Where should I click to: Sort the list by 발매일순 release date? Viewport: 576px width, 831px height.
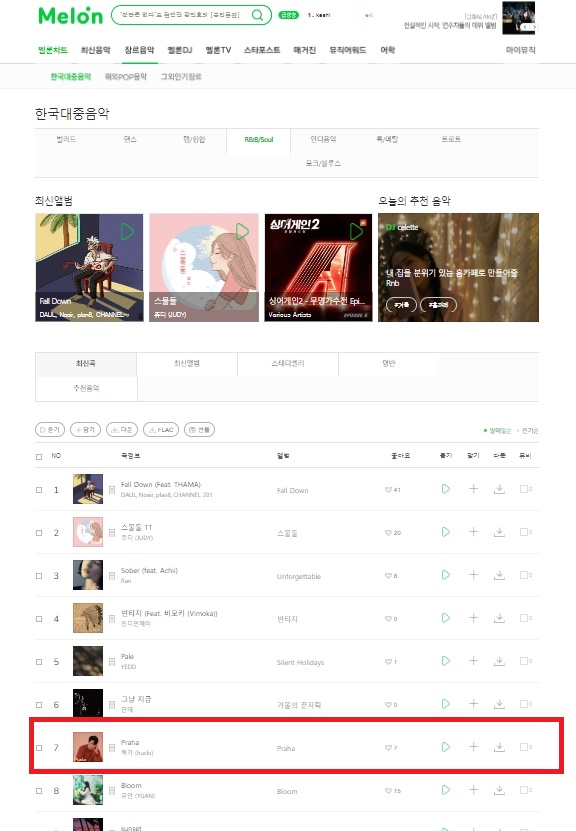pos(498,431)
